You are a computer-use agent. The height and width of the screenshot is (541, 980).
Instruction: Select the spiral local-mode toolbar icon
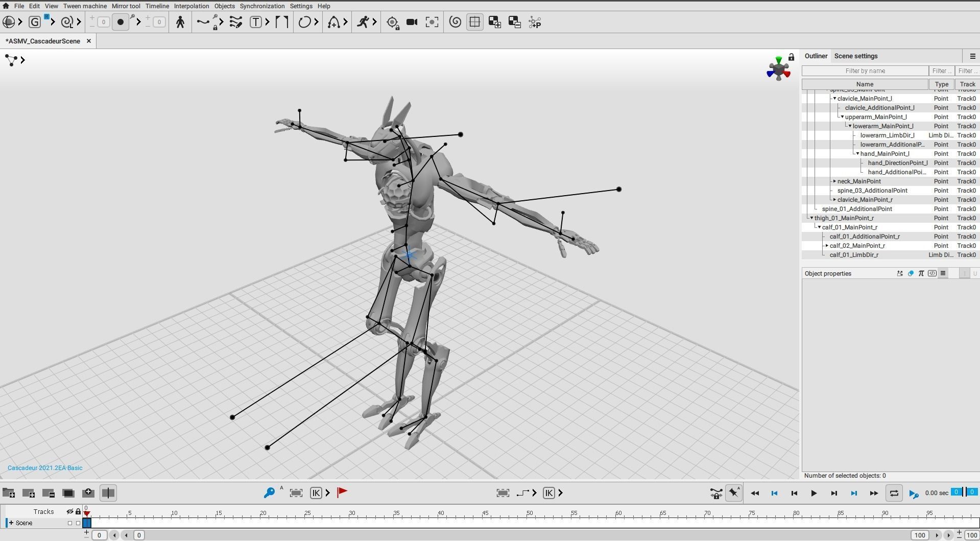[x=66, y=22]
